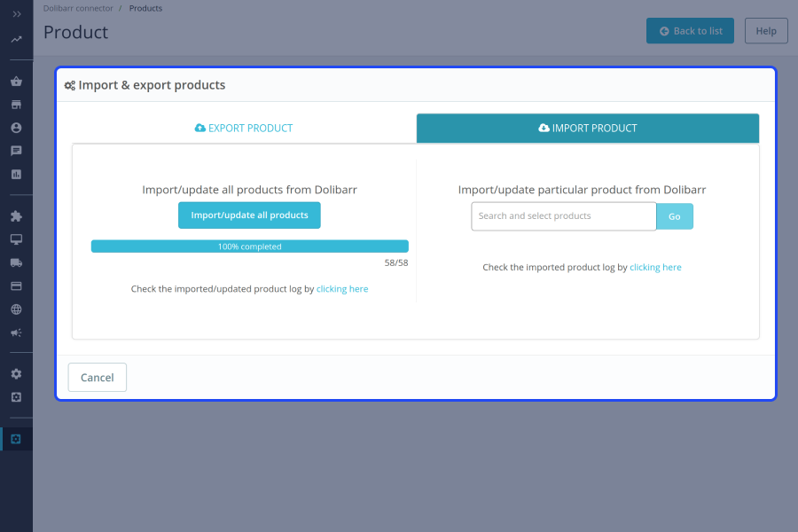Viewport: 798px width, 532px height.
Task: Expand the sidebar with double chevron icon
Action: click(17, 14)
